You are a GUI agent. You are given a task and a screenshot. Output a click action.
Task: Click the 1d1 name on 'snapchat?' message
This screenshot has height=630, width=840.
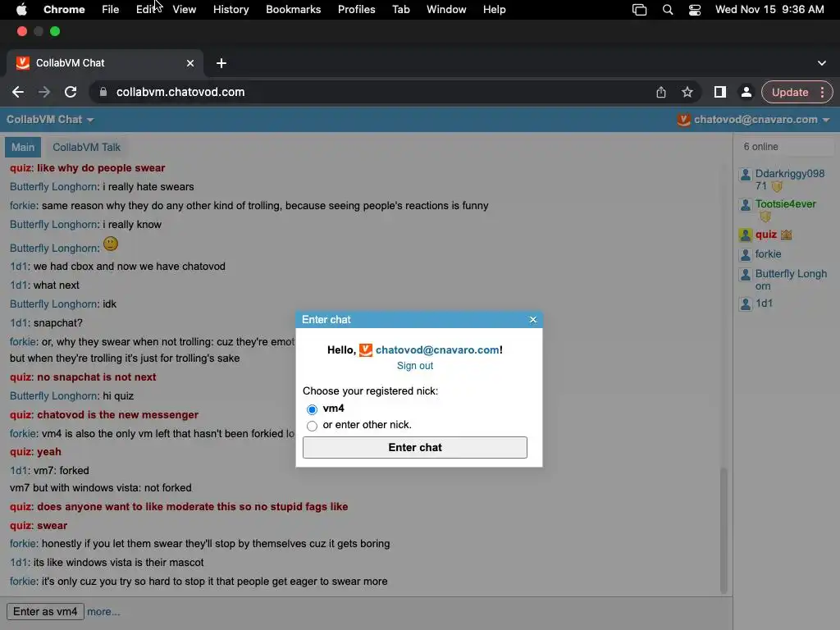point(18,323)
